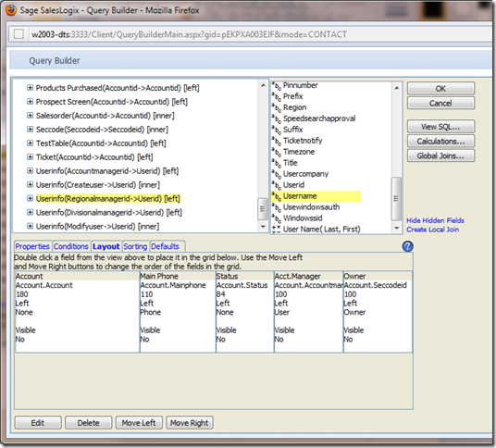This screenshot has width=496, height=448.
Task: Expand Userinfo(Accountmanagerid->Userid) node
Action: coord(30,171)
